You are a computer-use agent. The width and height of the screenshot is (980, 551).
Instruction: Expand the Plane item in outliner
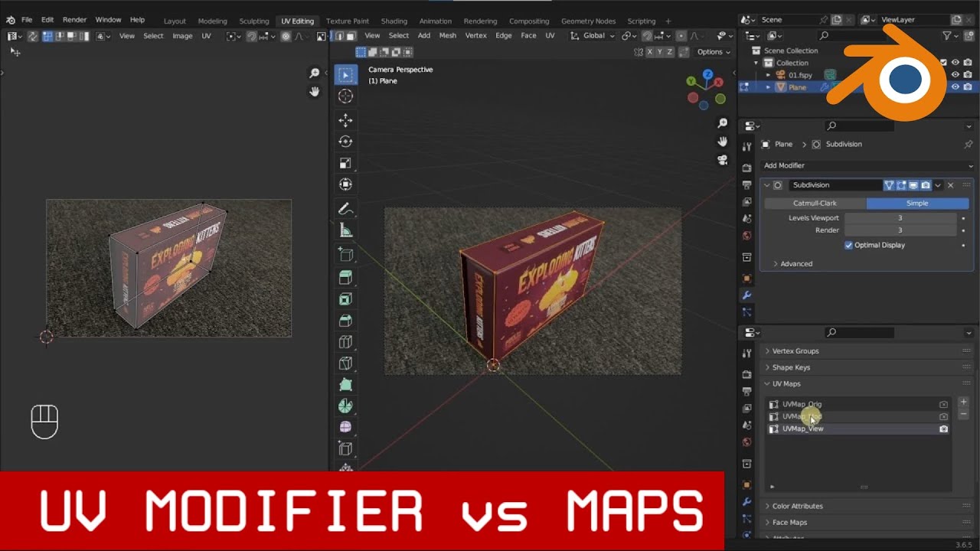(768, 87)
